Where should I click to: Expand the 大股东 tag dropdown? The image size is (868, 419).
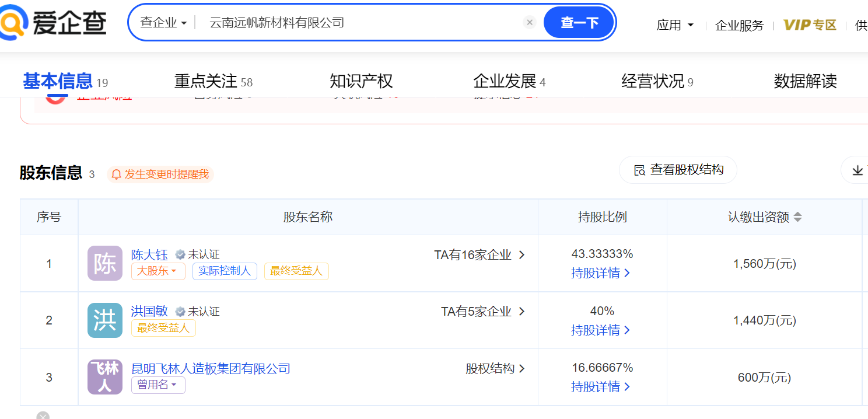coord(158,271)
